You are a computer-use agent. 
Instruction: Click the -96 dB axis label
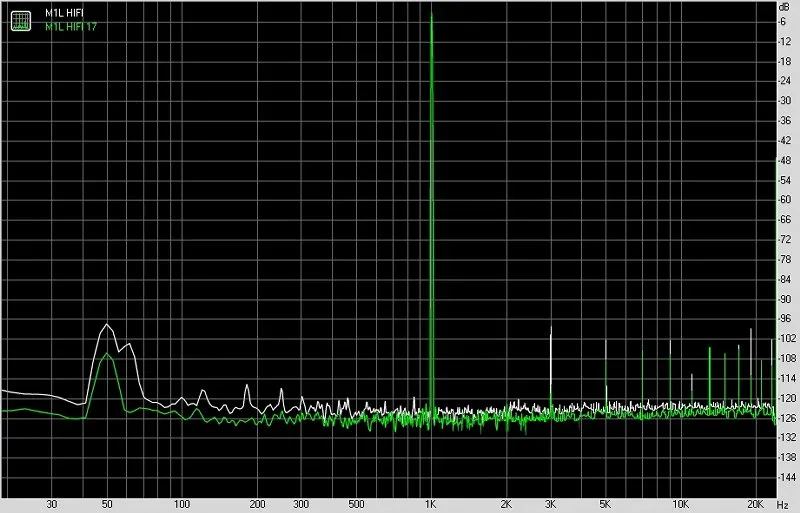click(x=784, y=319)
